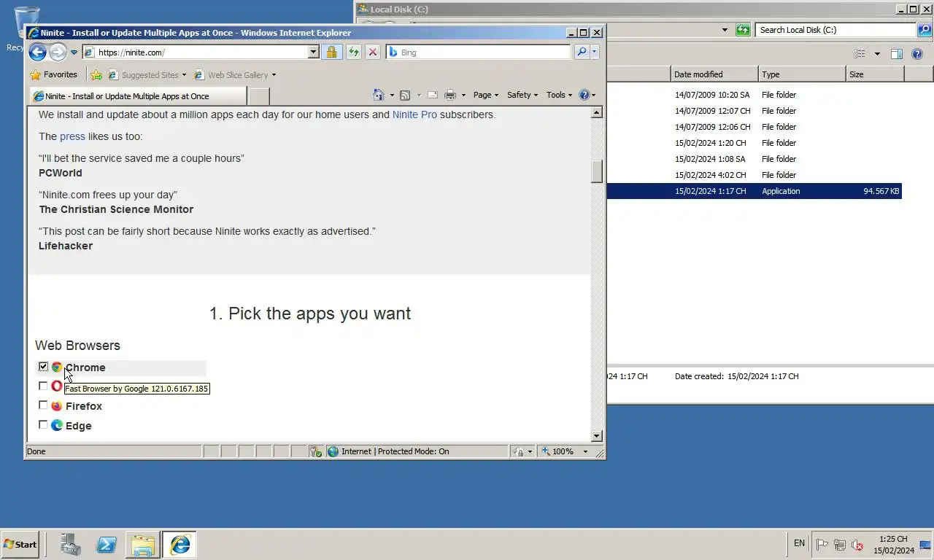
Task: Click the Firefox browser icon
Action: point(57,405)
